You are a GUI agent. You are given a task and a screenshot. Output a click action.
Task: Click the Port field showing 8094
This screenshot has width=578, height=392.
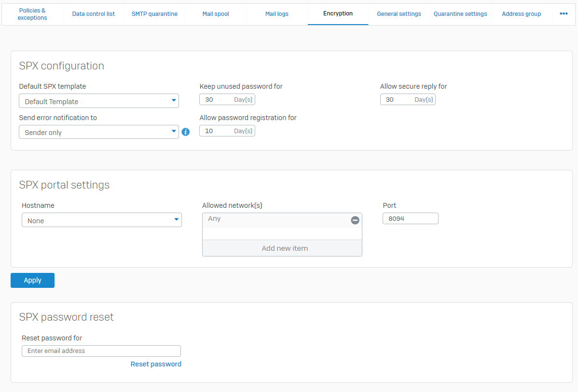(x=410, y=218)
